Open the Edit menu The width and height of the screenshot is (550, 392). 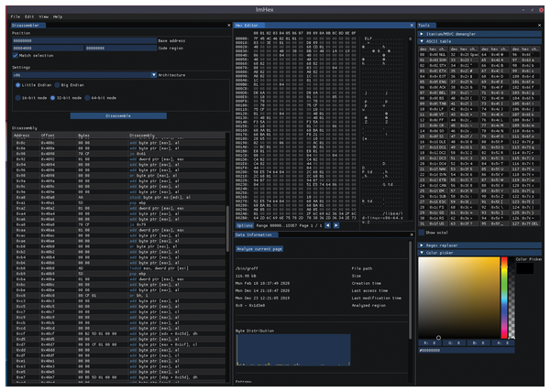[29, 16]
